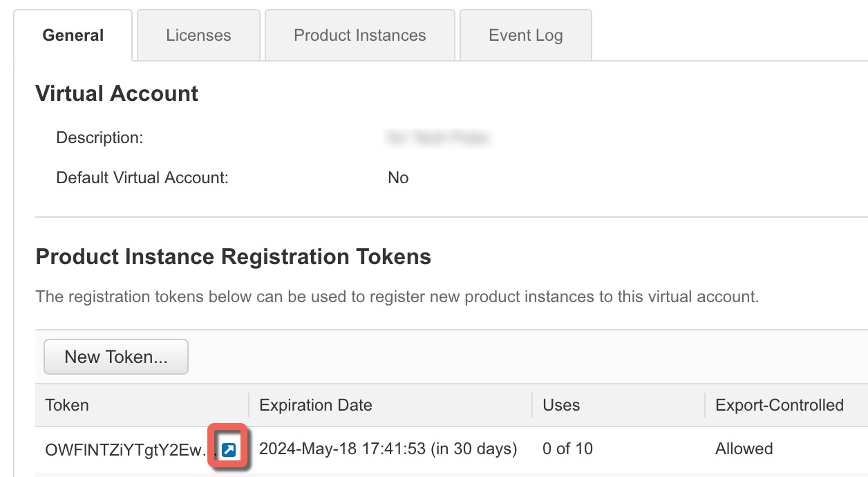
Task: Click the Allowed export-controlled cell
Action: point(744,449)
